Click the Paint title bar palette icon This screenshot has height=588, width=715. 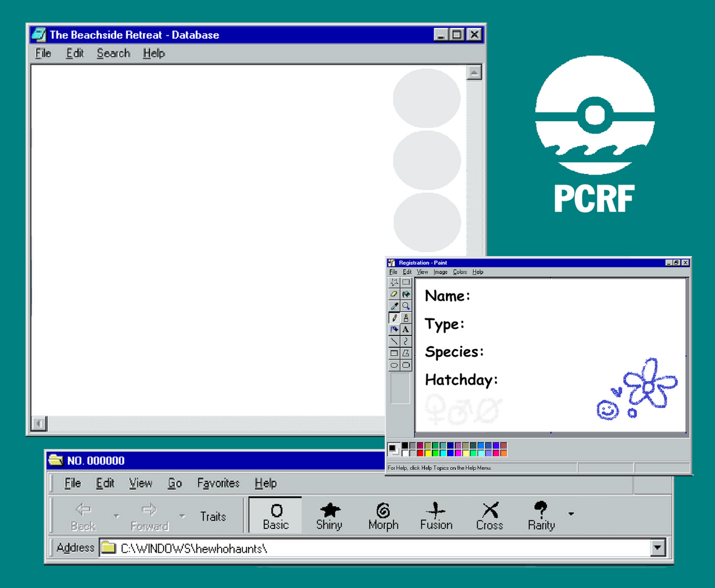[x=392, y=262]
